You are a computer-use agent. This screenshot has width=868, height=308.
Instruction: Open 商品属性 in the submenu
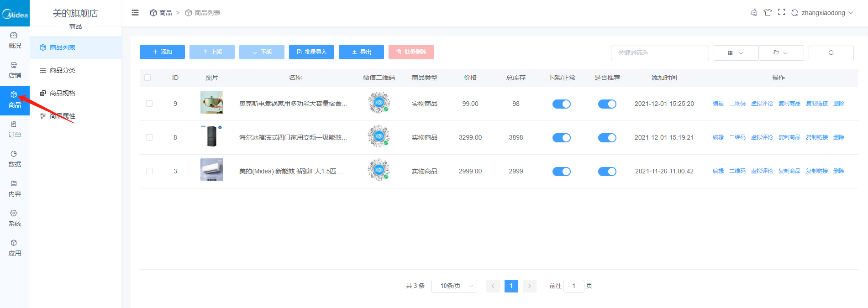76,116
